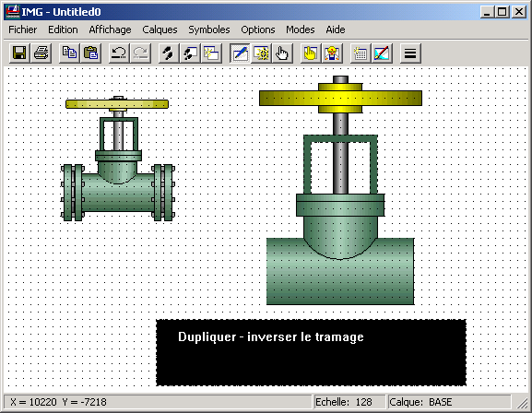This screenshot has height=413, width=532.
Task: Click the Print icon in toolbar
Action: 41,53
